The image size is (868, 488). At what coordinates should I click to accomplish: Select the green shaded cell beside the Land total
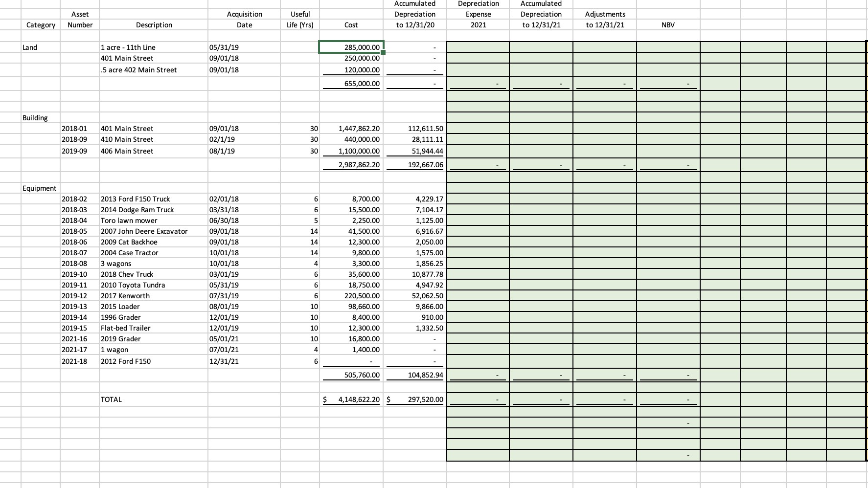[478, 84]
